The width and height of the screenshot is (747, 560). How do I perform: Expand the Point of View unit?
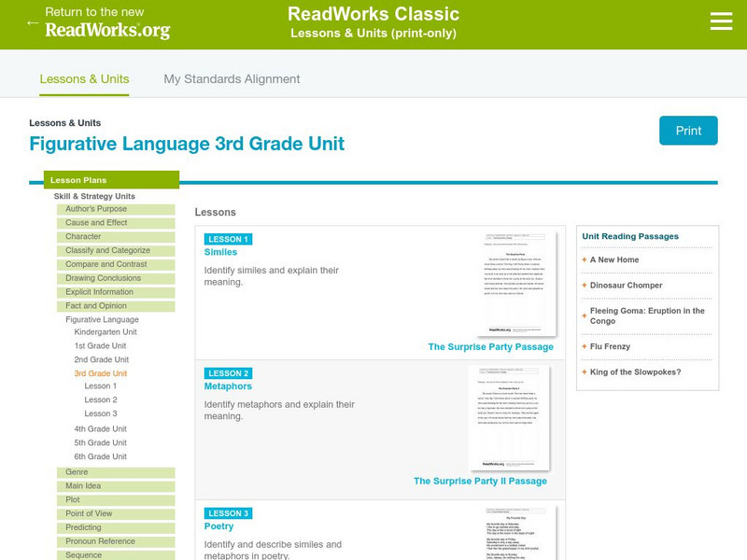(x=116, y=514)
